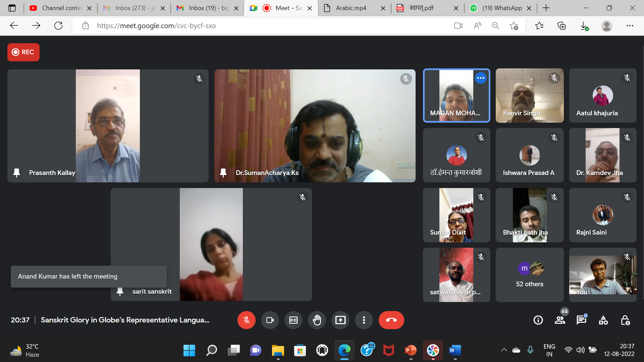Open the chat messages panel
This screenshot has height=362, width=644.
click(x=581, y=320)
